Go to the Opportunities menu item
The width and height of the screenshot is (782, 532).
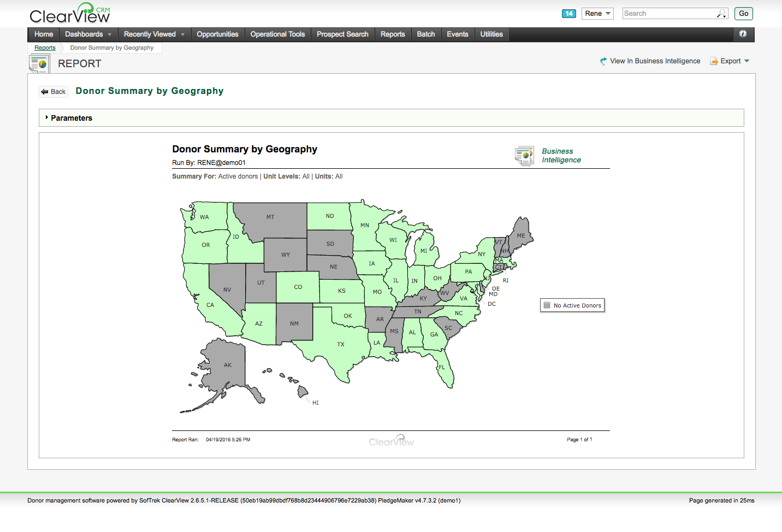pyautogui.click(x=217, y=34)
